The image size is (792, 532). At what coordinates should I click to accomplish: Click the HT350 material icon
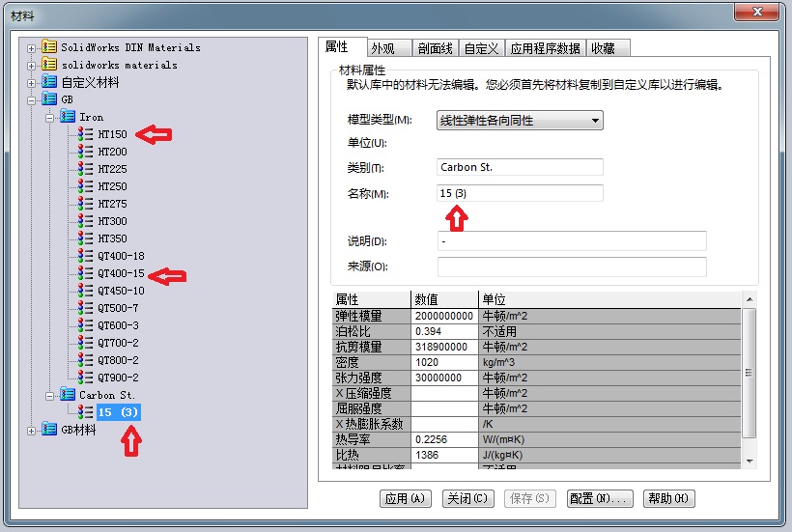(85, 238)
